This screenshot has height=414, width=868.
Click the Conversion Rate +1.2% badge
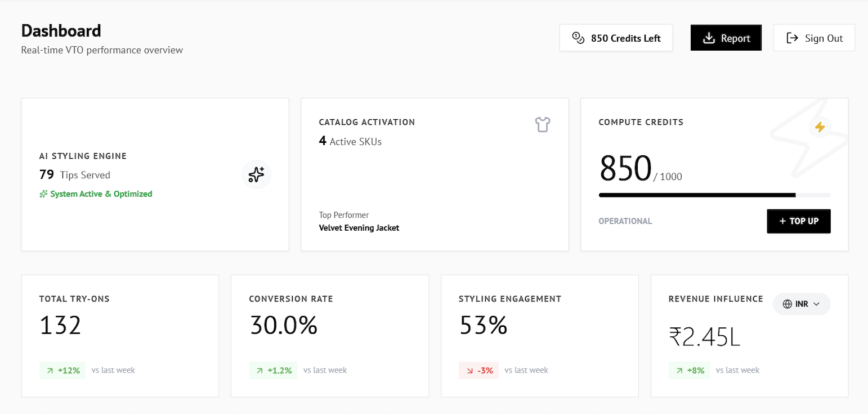click(x=274, y=370)
